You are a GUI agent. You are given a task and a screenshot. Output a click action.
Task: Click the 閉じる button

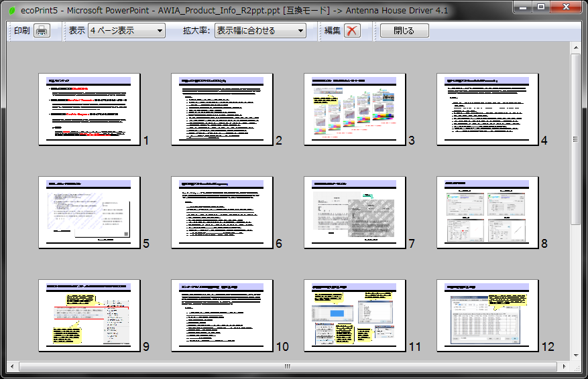click(x=404, y=31)
